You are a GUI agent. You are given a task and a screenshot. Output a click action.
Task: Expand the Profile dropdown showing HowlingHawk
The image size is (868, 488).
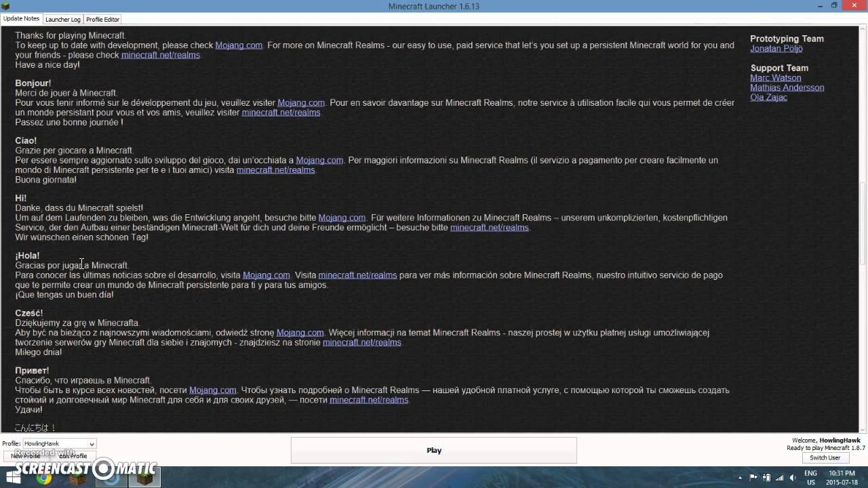tap(60, 443)
